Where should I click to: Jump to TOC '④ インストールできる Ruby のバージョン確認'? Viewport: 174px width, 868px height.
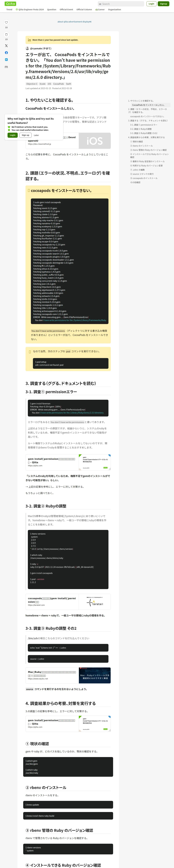click(149, 156)
